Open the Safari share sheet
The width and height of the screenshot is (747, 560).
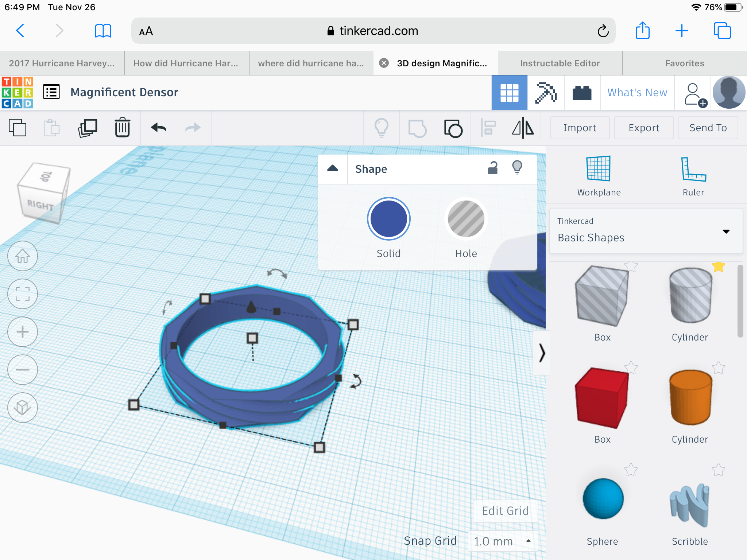click(643, 30)
